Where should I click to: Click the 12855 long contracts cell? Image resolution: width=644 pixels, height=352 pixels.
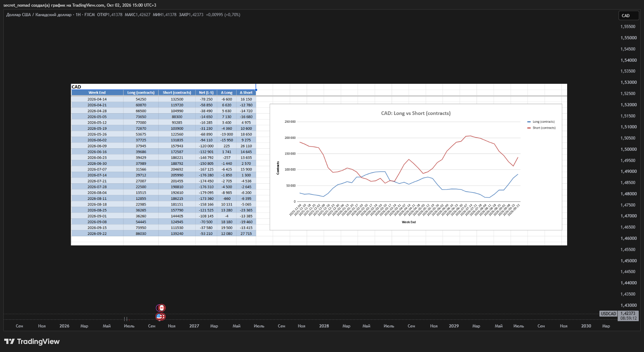pyautogui.click(x=141, y=198)
